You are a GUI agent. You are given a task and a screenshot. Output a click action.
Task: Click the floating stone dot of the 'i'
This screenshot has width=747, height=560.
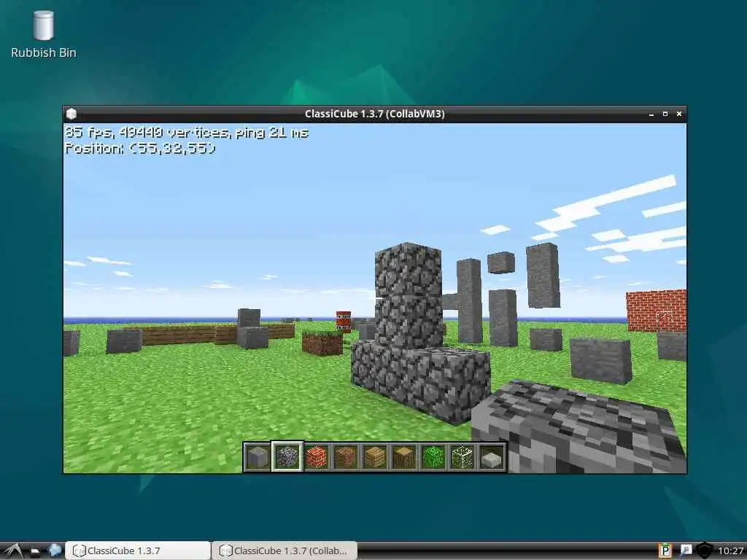point(500,262)
